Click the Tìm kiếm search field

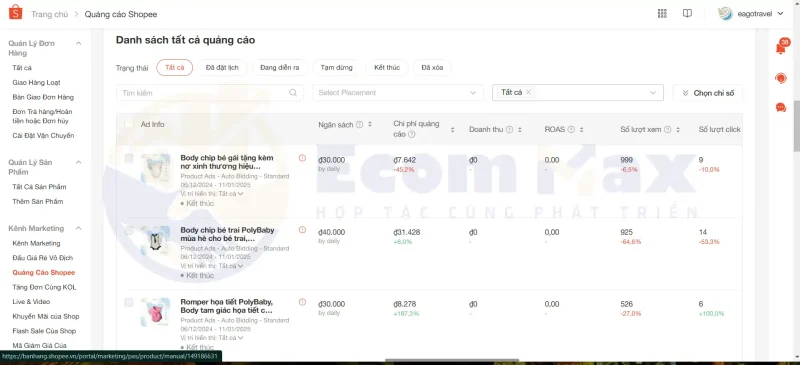[210, 93]
